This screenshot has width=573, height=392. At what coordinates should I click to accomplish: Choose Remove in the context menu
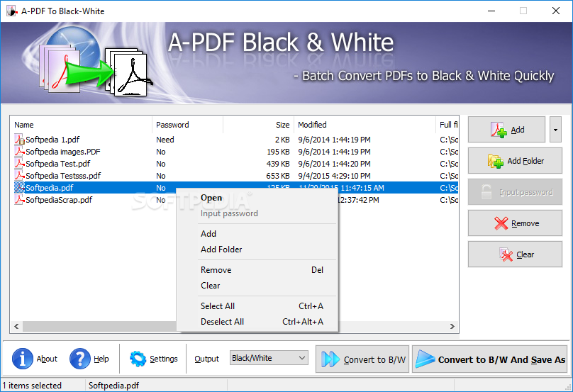257,270
